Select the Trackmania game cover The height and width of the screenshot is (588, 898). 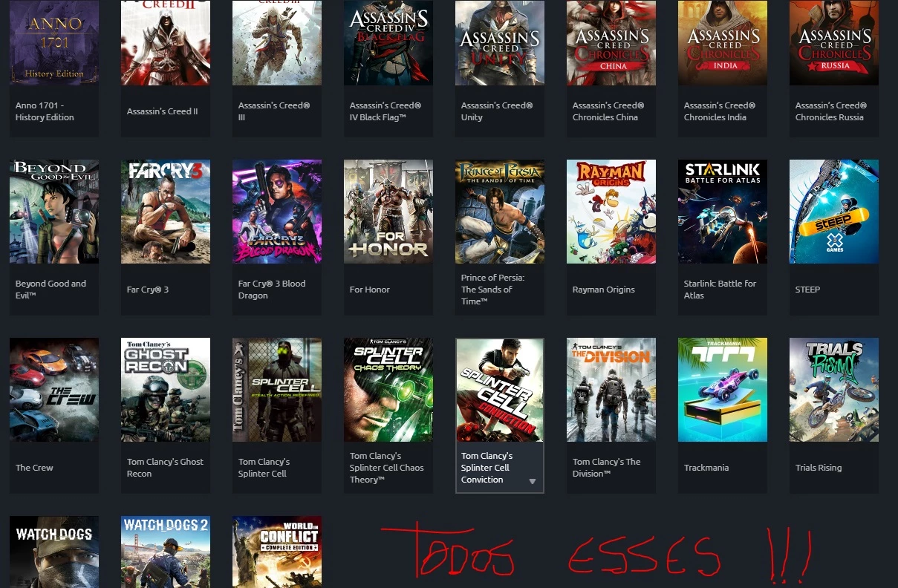pyautogui.click(x=723, y=390)
